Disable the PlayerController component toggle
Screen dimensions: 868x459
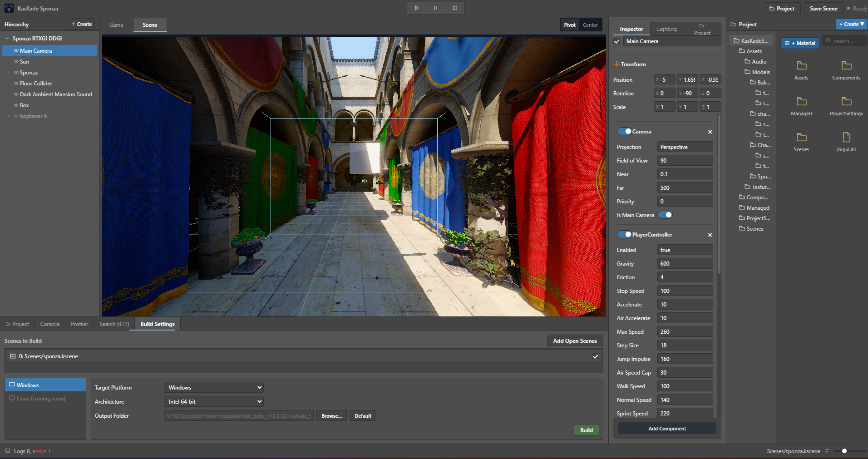(624, 234)
